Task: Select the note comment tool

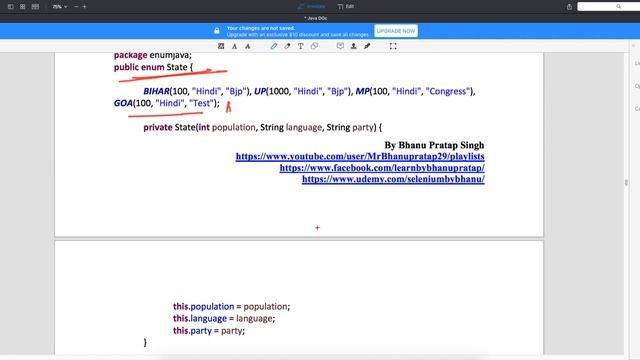Action: coord(340,46)
